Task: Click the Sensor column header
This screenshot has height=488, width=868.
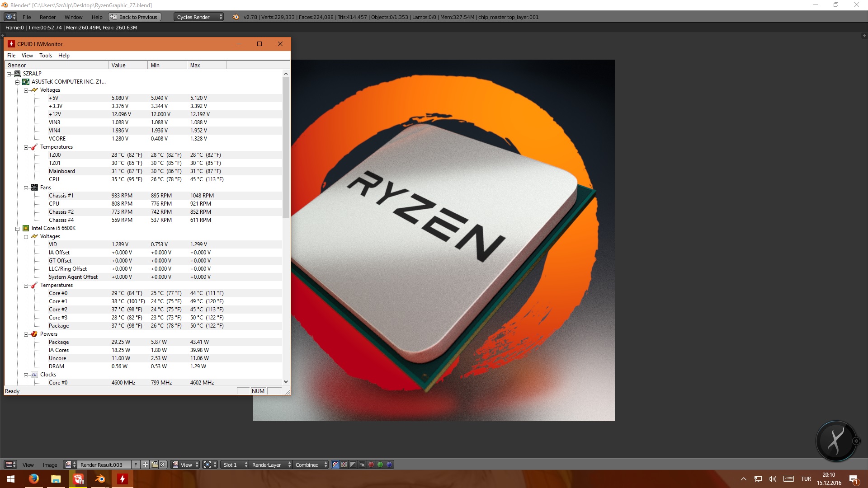Action: [x=57, y=65]
